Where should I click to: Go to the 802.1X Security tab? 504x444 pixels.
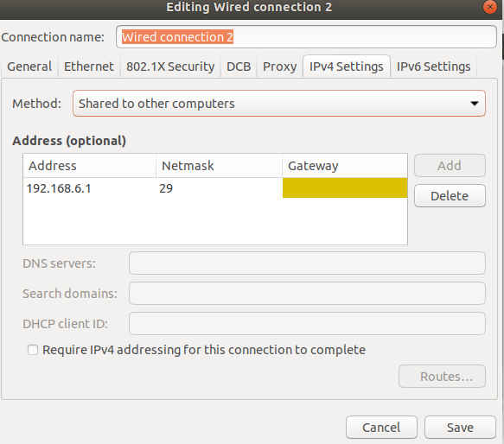170,67
